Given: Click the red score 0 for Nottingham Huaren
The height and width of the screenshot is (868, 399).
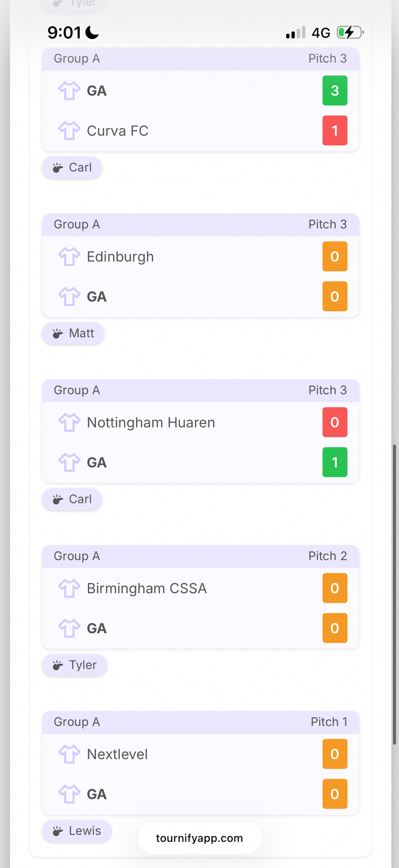Looking at the screenshot, I should coord(335,422).
